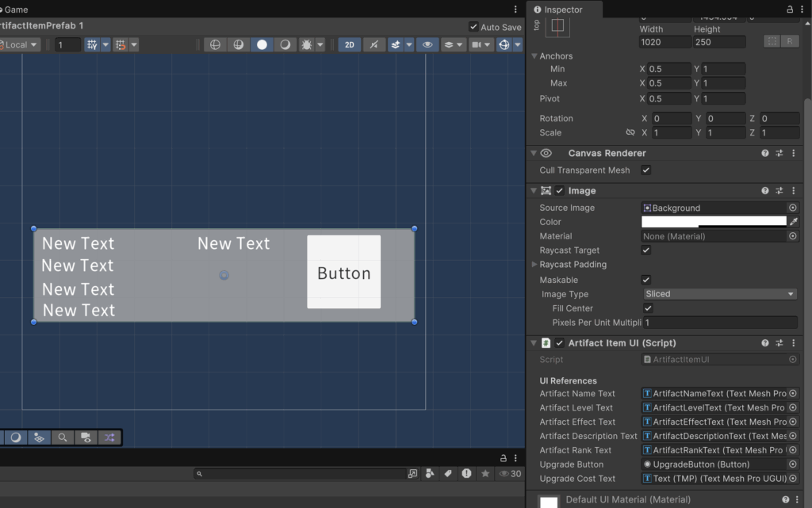Click the Height field showing 250
Screen dimensions: 812x508
click(x=719, y=42)
